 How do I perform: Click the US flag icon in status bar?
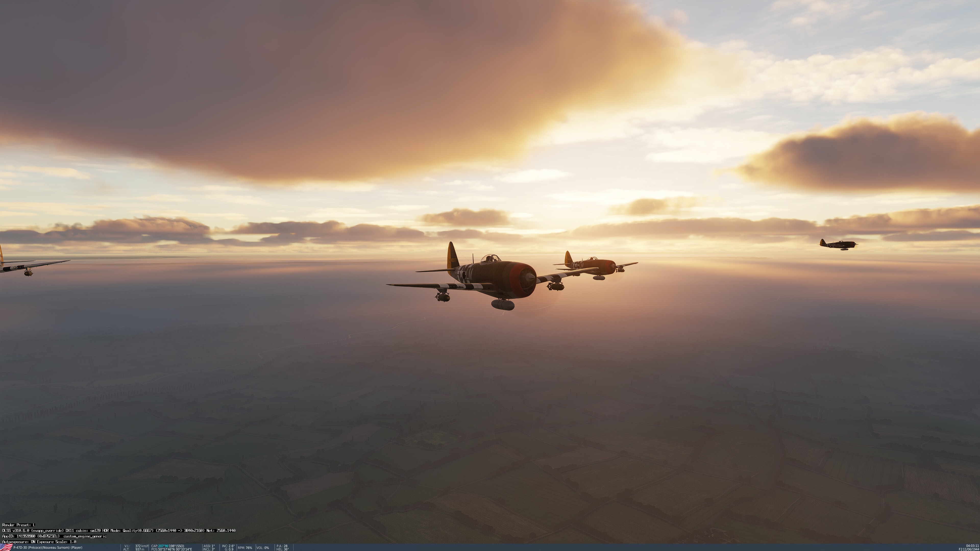tap(6, 547)
